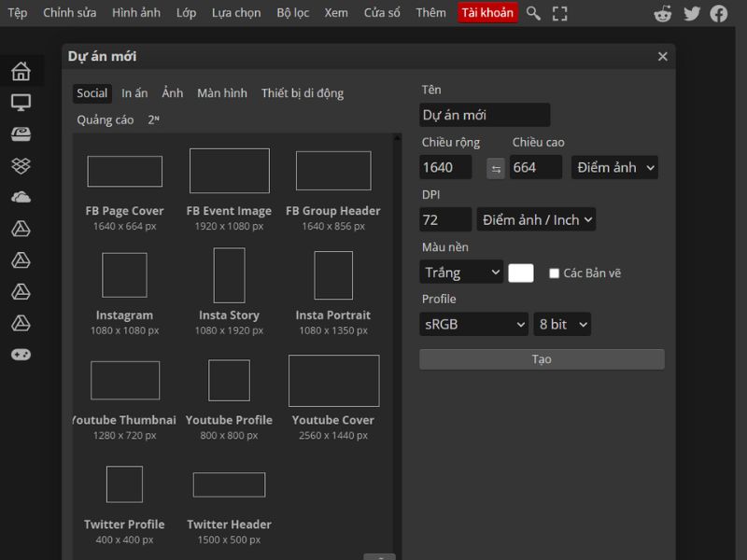The height and width of the screenshot is (560, 747).
Task: Click the Chiều rộng 1640 field
Action: coord(445,167)
